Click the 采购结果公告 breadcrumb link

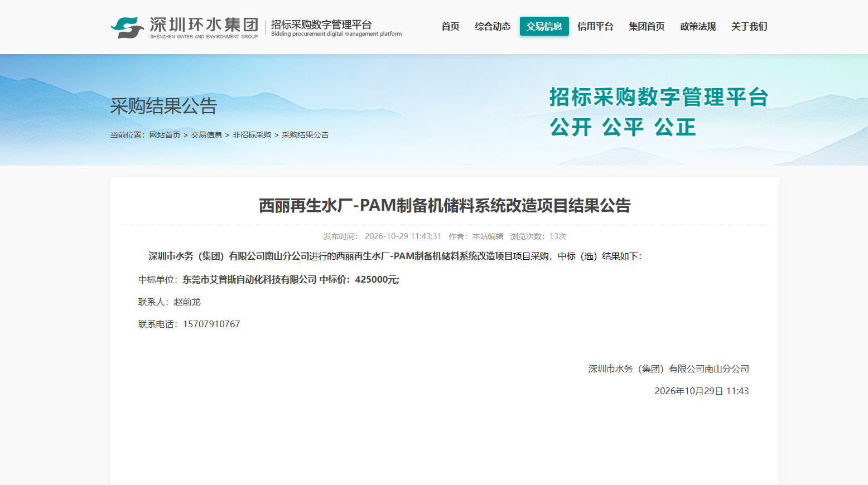(x=305, y=135)
